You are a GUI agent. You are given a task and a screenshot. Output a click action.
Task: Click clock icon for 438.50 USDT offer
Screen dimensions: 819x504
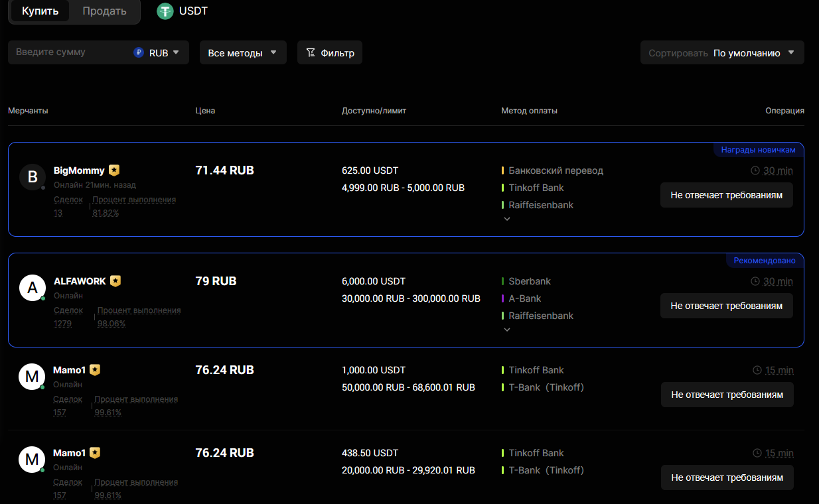pos(757,453)
